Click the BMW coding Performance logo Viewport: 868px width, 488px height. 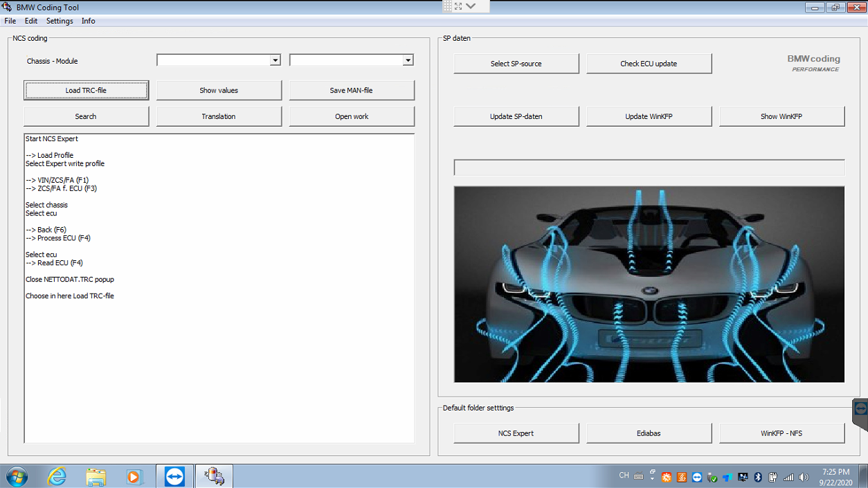(813, 63)
